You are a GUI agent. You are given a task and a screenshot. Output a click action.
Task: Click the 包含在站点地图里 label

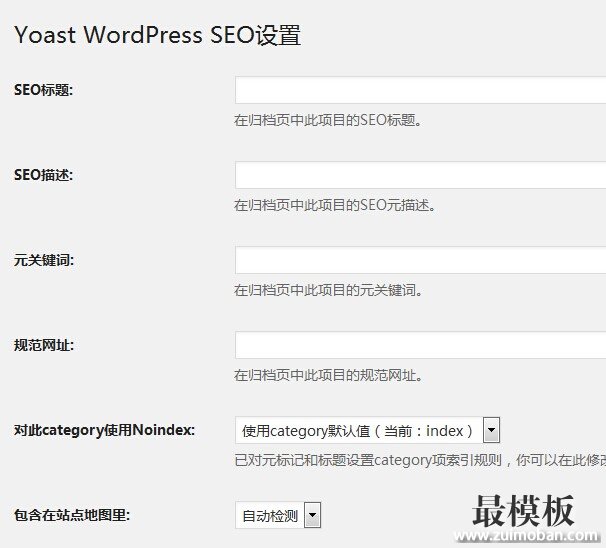pos(72,516)
